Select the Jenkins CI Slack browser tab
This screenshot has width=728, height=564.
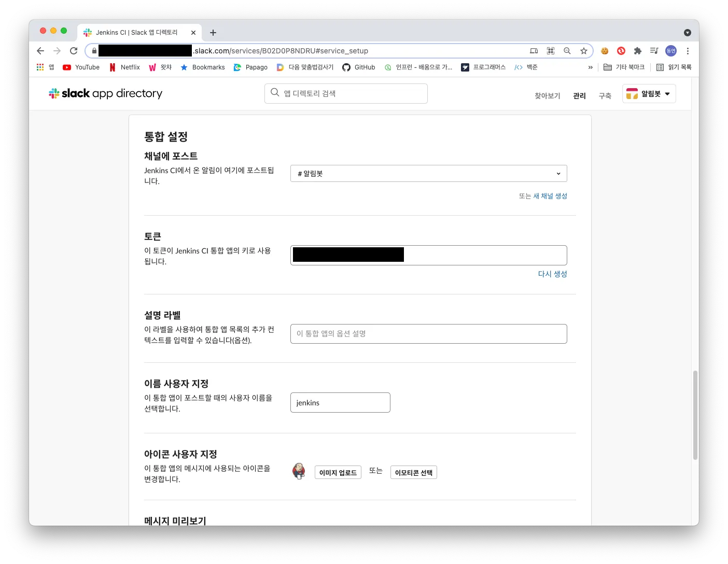(x=139, y=33)
